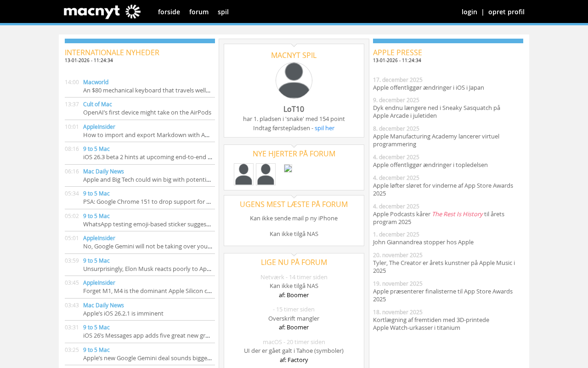Screen dimensions: 588x368
Task: Click the '17. december 2025' date
Action: tap(398, 80)
